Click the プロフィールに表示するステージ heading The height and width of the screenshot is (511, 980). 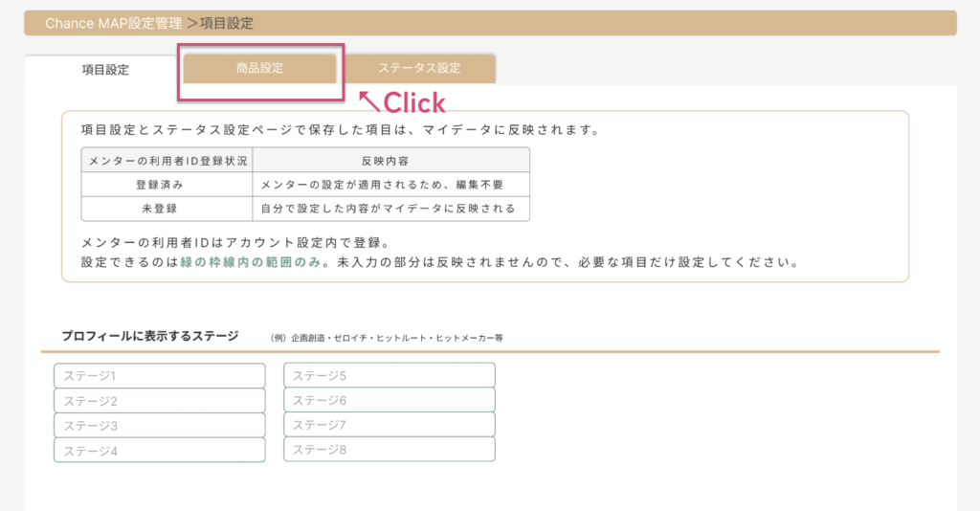click(150, 337)
